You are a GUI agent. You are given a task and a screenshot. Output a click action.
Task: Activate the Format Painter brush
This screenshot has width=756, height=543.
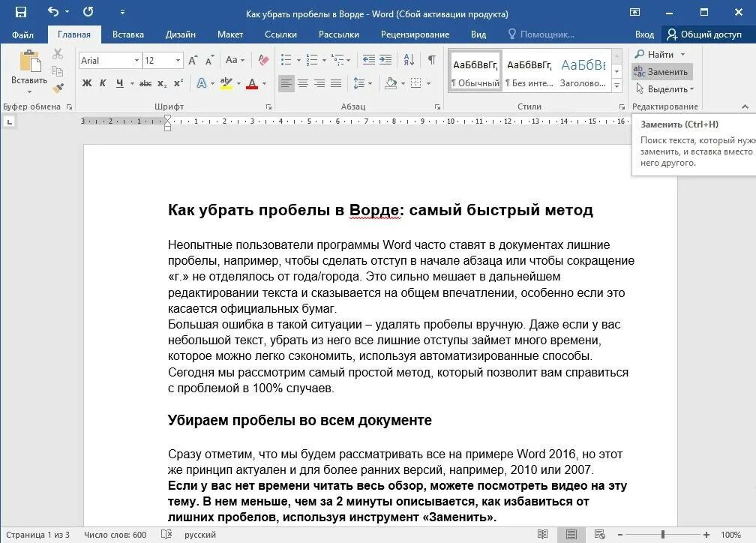tap(58, 88)
